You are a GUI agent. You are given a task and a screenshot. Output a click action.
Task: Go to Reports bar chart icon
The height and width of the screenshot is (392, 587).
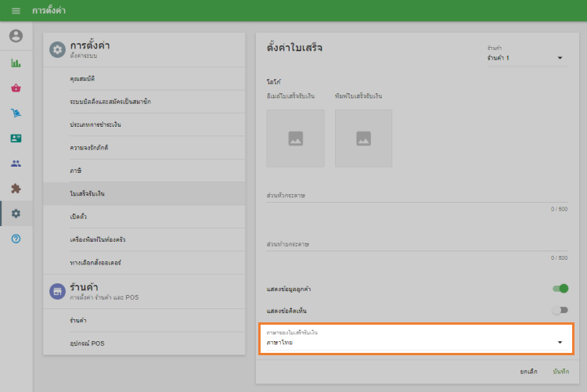[16, 63]
